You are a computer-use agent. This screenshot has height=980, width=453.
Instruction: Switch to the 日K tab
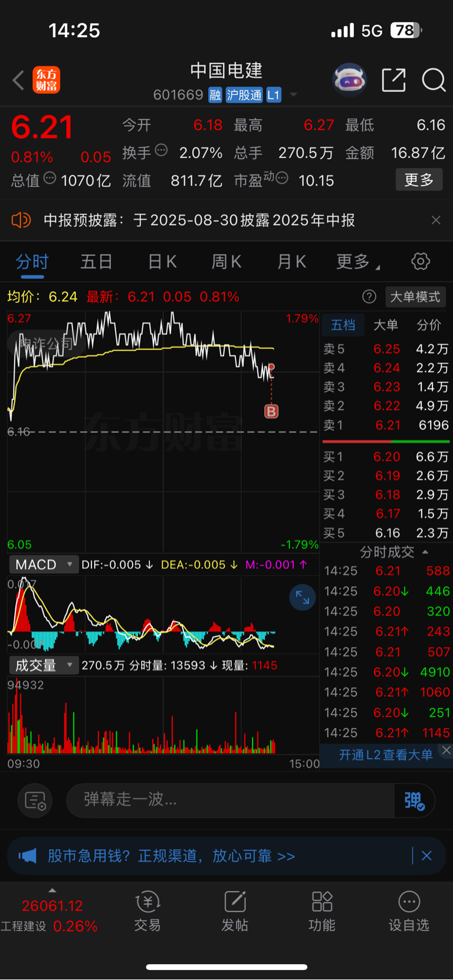pyautogui.click(x=162, y=262)
